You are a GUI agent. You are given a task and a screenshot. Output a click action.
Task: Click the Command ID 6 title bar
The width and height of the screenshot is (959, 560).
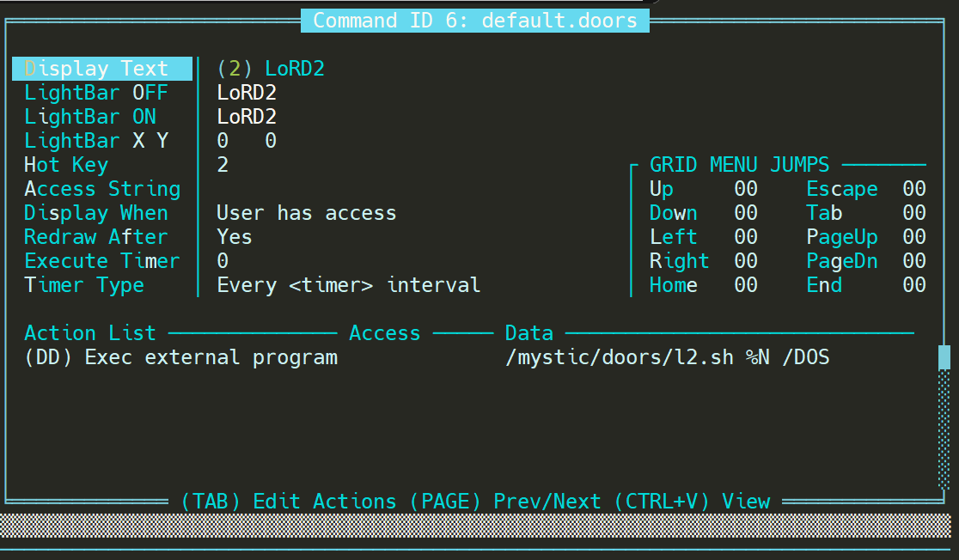tap(474, 20)
